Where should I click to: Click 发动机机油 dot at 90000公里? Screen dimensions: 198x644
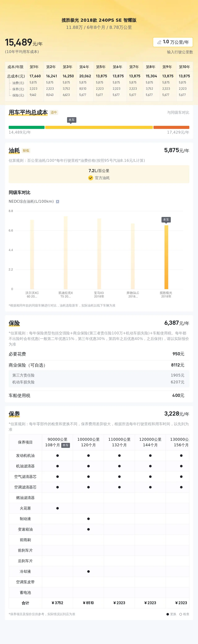pyautogui.click(x=57, y=456)
